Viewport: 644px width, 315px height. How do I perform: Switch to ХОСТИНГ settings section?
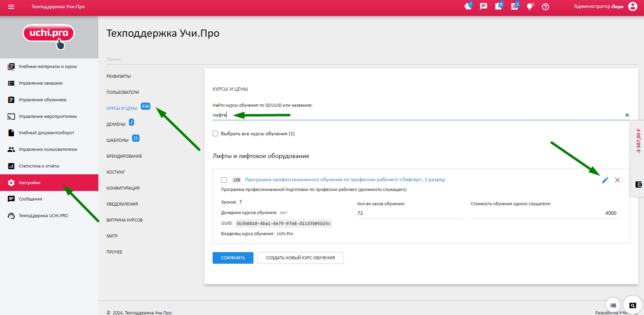(116, 172)
